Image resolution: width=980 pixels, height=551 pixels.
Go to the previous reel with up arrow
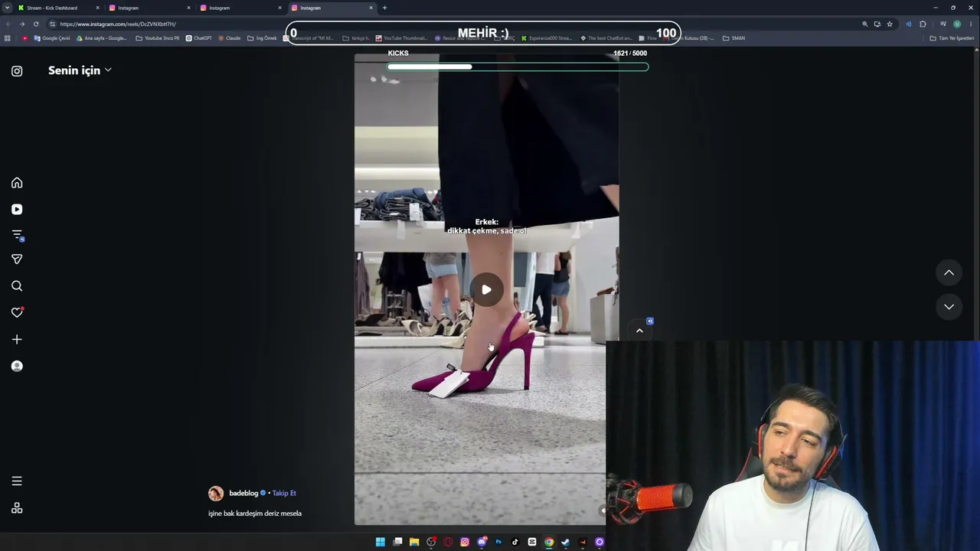coord(949,272)
